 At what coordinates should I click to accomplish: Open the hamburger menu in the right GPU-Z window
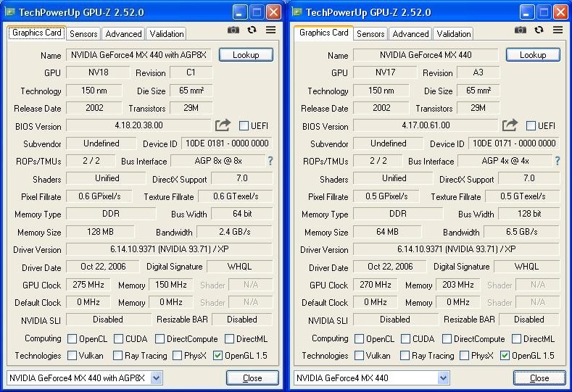coord(558,30)
